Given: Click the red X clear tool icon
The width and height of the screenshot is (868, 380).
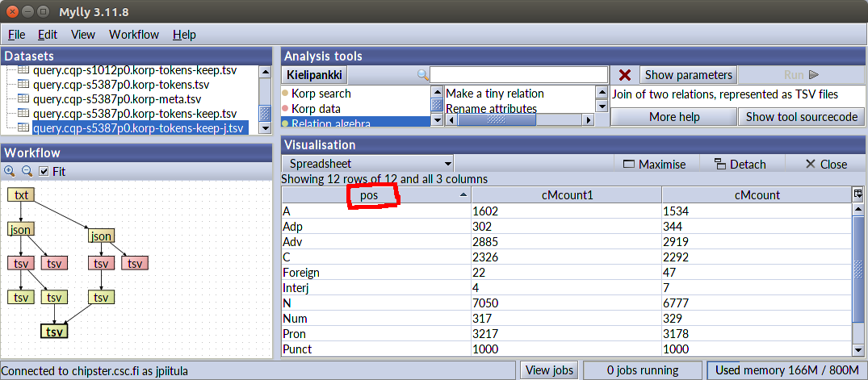Looking at the screenshot, I should click(x=624, y=75).
